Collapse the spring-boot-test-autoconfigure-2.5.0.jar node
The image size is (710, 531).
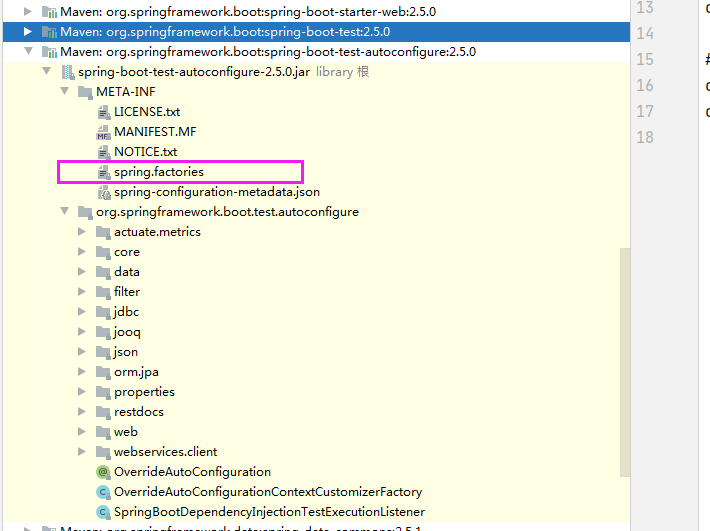point(46,71)
